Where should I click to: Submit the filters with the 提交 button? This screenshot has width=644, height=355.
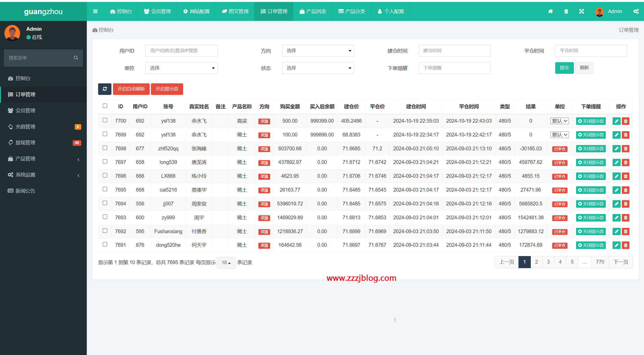click(x=564, y=68)
